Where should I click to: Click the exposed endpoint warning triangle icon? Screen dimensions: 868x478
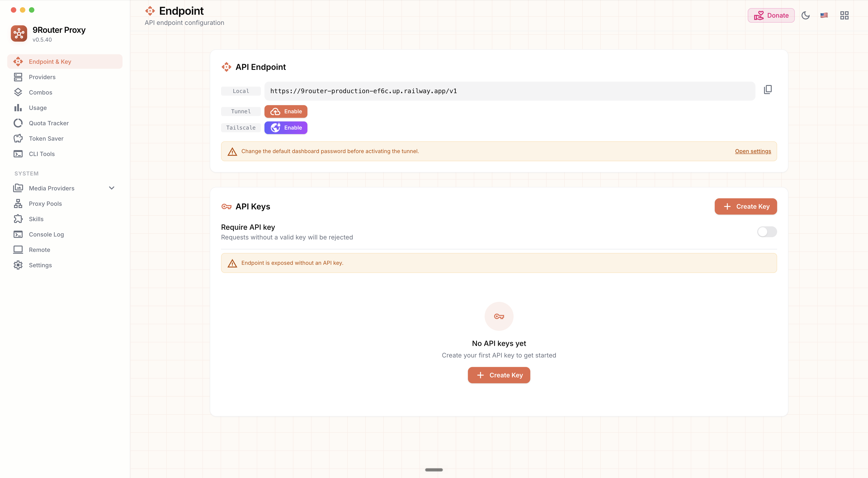click(232, 263)
